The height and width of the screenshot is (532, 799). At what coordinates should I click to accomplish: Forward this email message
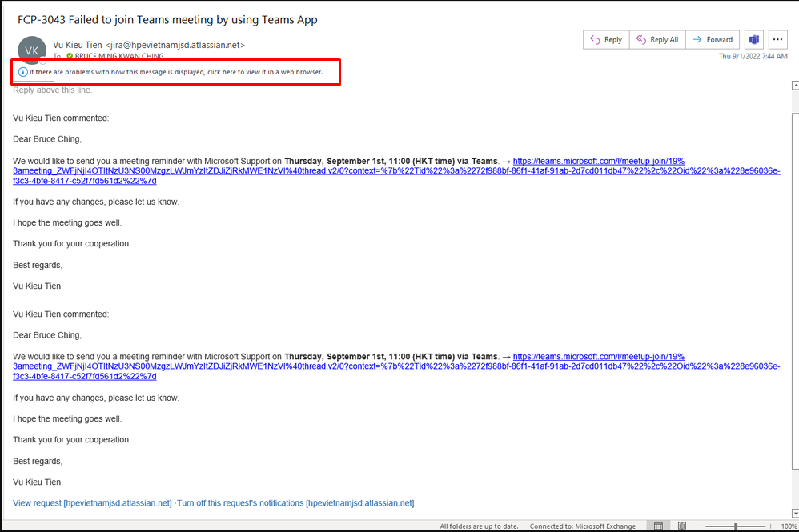(x=713, y=40)
